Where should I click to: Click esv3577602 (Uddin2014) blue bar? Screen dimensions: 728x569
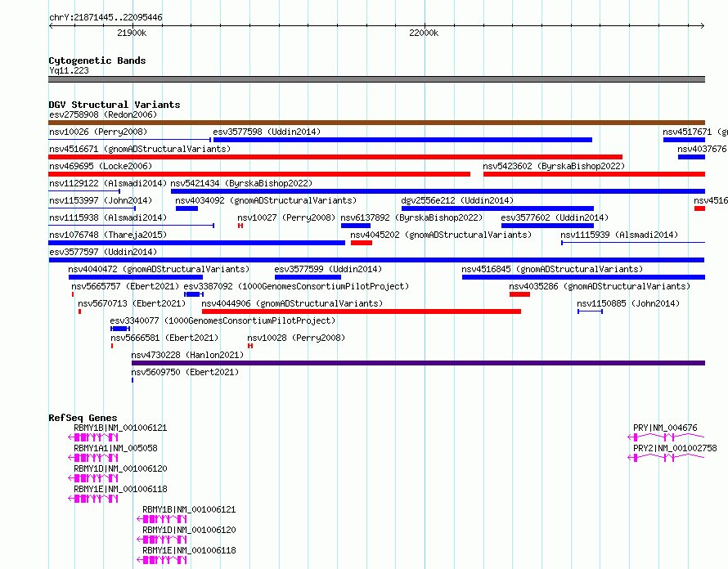[547, 226]
